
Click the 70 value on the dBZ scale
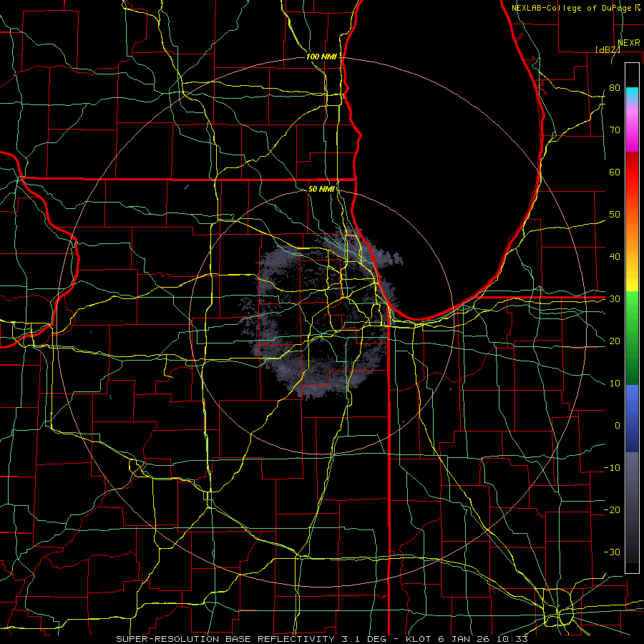615,130
